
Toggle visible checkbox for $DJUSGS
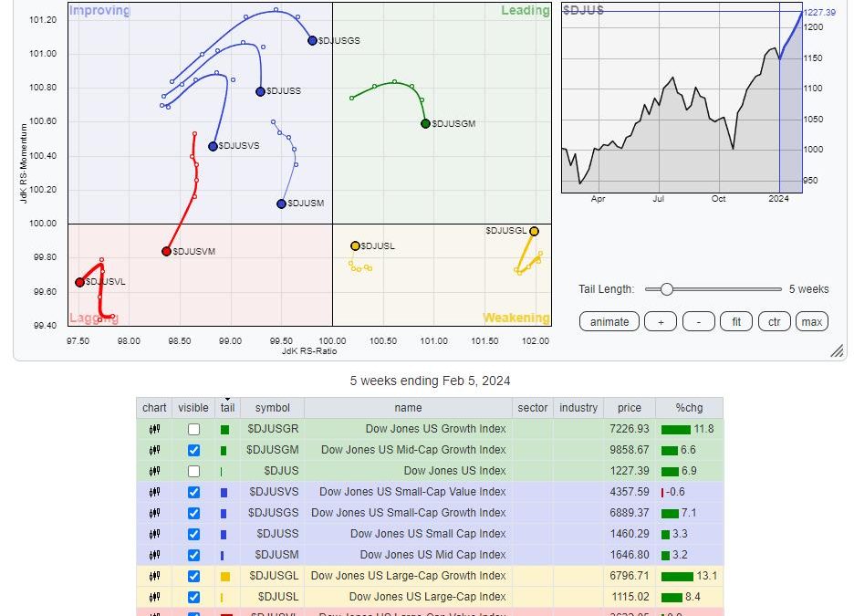point(193,513)
